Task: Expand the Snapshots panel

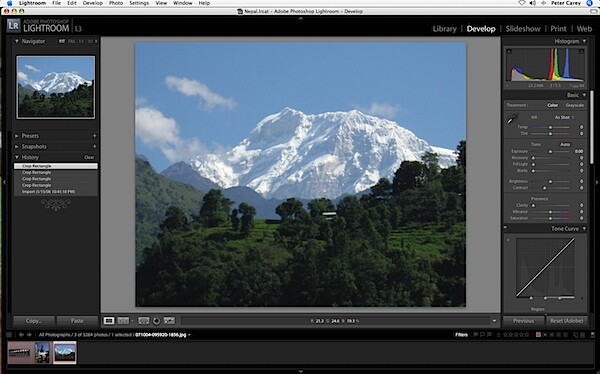Action: (17, 146)
